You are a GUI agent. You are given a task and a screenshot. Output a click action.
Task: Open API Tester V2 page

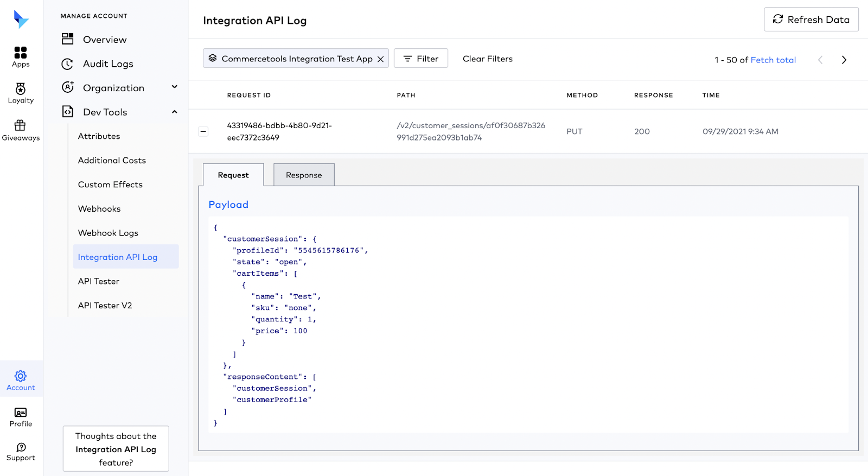pos(105,306)
